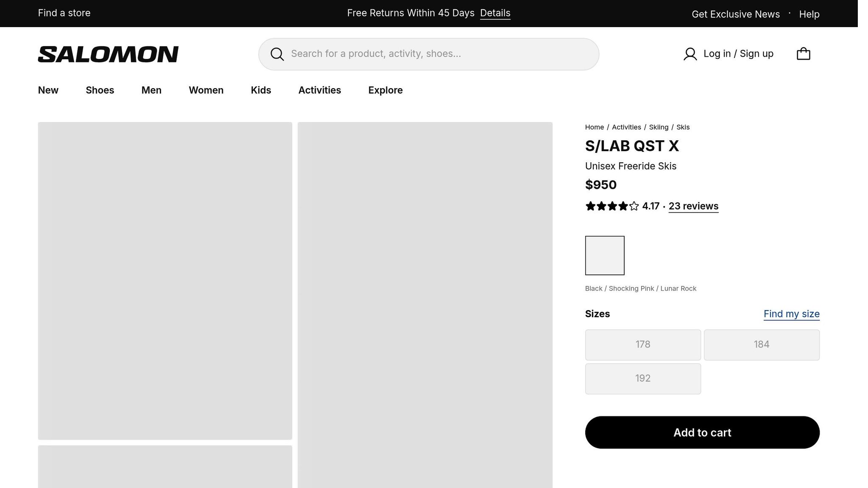
Task: Go to Skis breadcrumb
Action: 683,127
